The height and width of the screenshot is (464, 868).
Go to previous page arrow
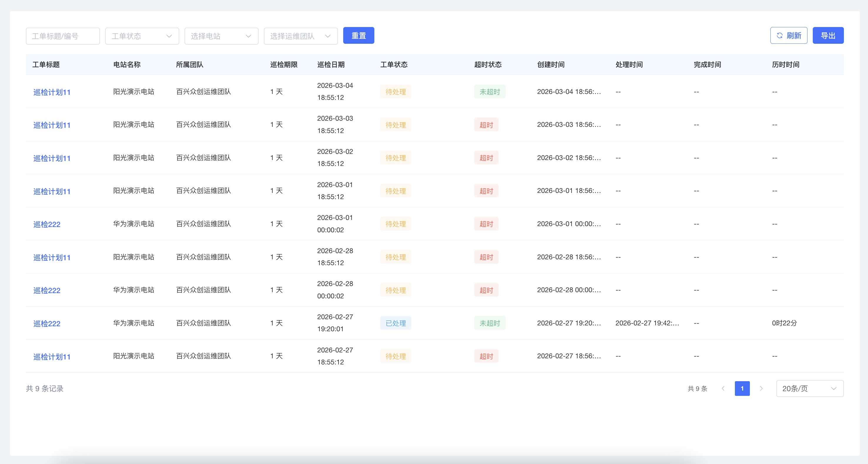click(723, 389)
